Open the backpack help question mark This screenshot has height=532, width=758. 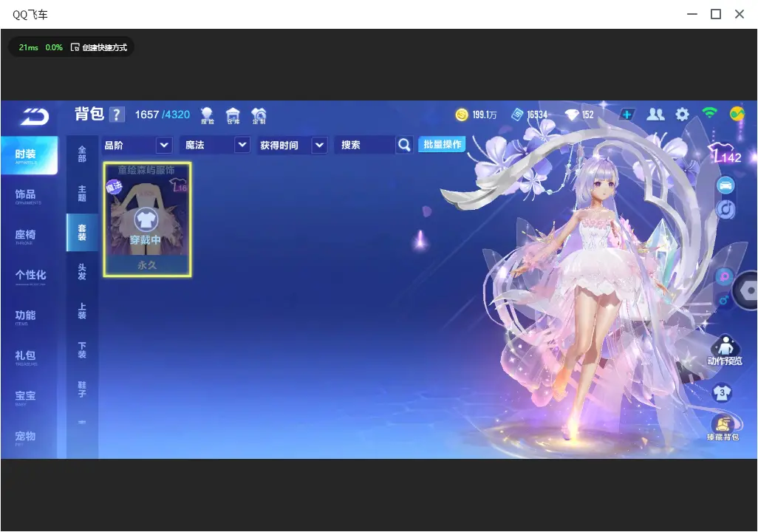117,115
